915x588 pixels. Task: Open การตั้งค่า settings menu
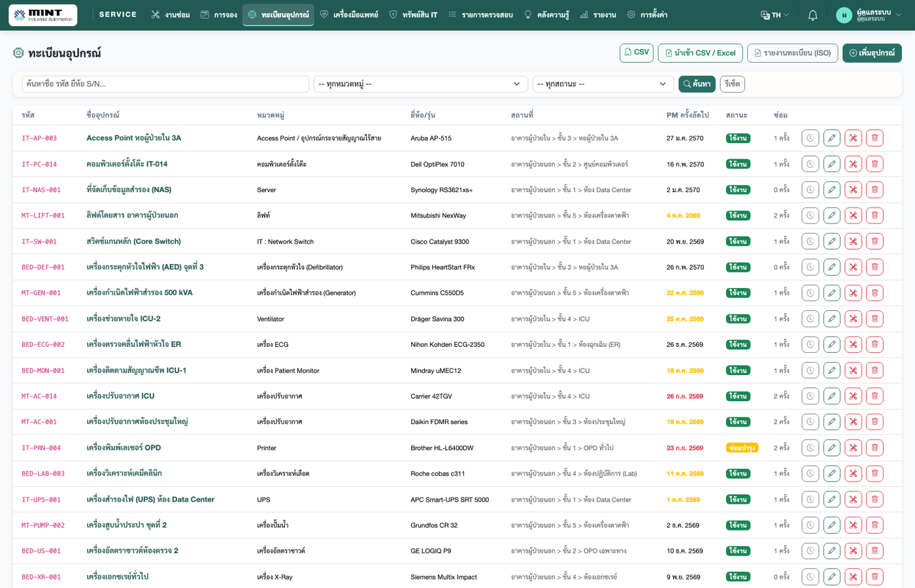(647, 15)
